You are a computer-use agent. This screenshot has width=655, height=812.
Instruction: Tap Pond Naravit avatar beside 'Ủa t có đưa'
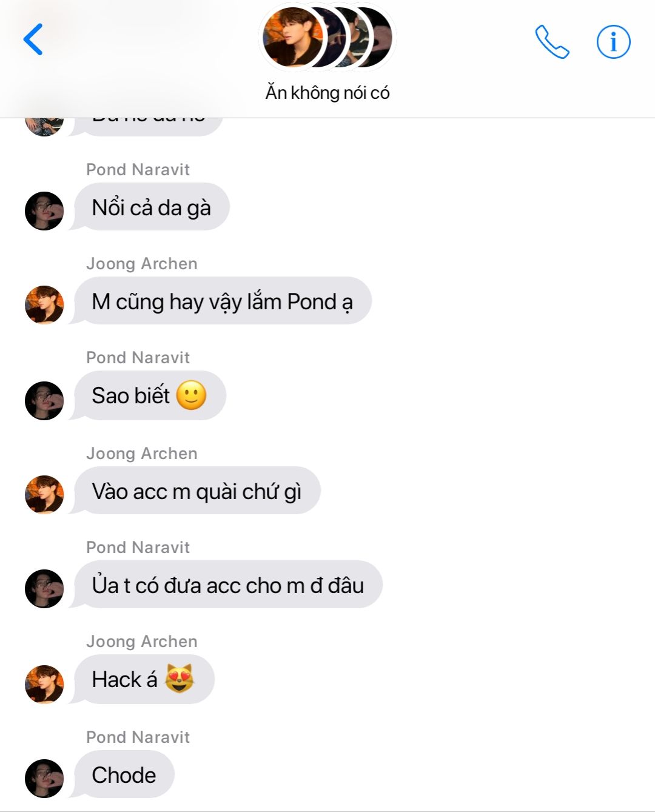(x=44, y=589)
